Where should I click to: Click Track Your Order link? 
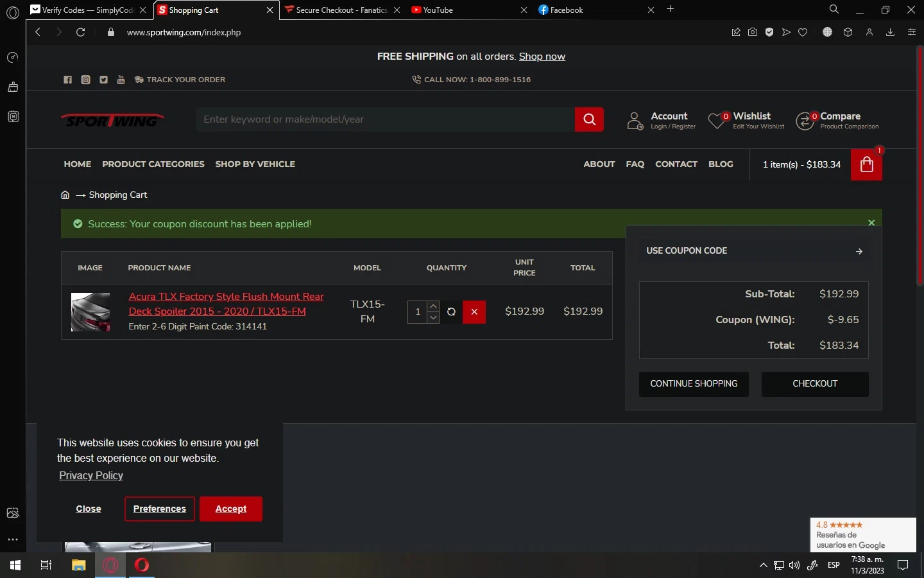click(x=180, y=80)
